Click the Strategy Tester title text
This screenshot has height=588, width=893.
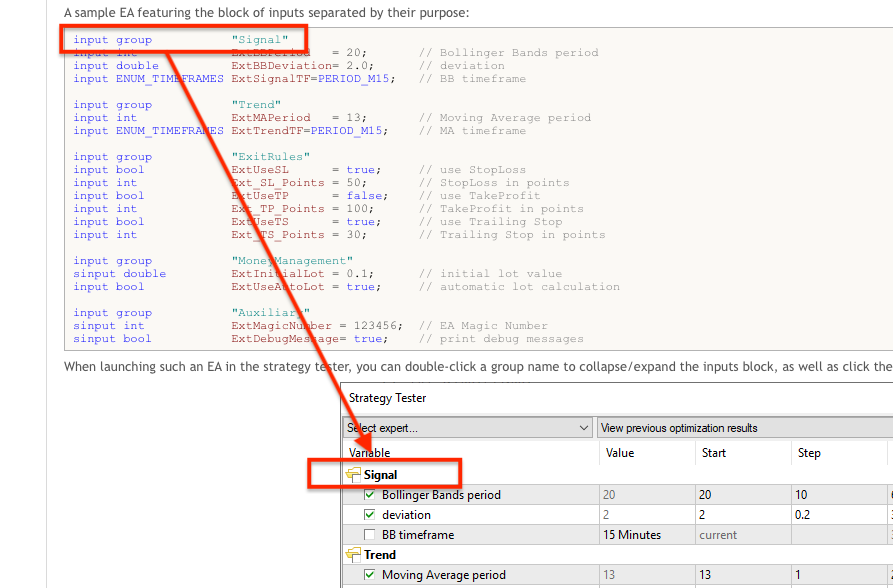[x=387, y=398]
